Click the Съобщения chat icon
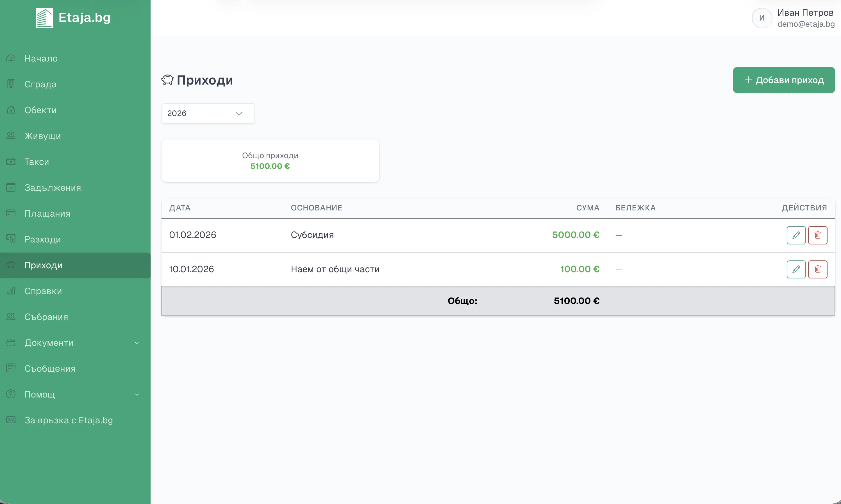The image size is (841, 504). click(11, 368)
